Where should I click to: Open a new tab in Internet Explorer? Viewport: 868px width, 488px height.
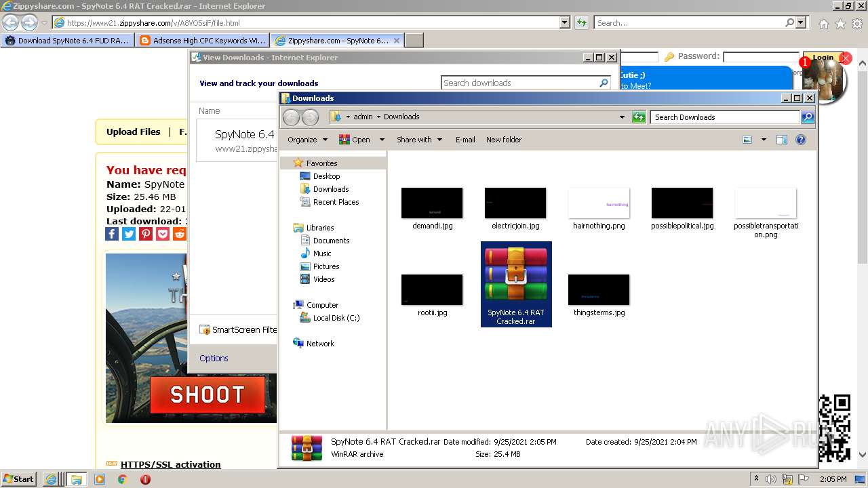tap(414, 41)
